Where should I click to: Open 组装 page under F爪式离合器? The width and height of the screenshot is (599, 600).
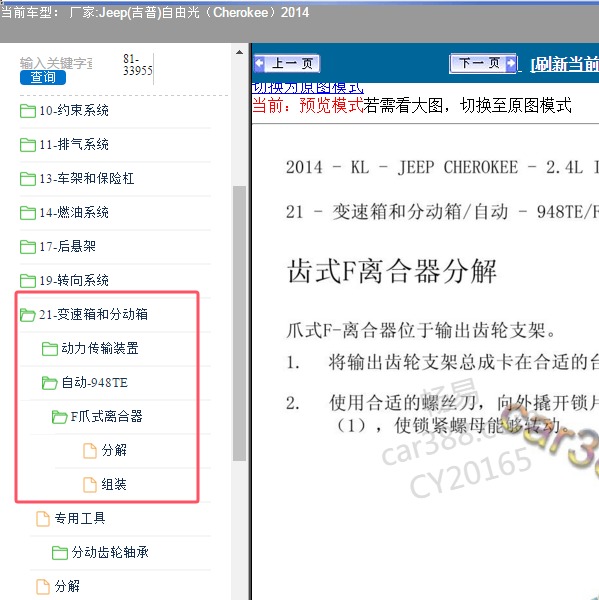pyautogui.click(x=114, y=484)
